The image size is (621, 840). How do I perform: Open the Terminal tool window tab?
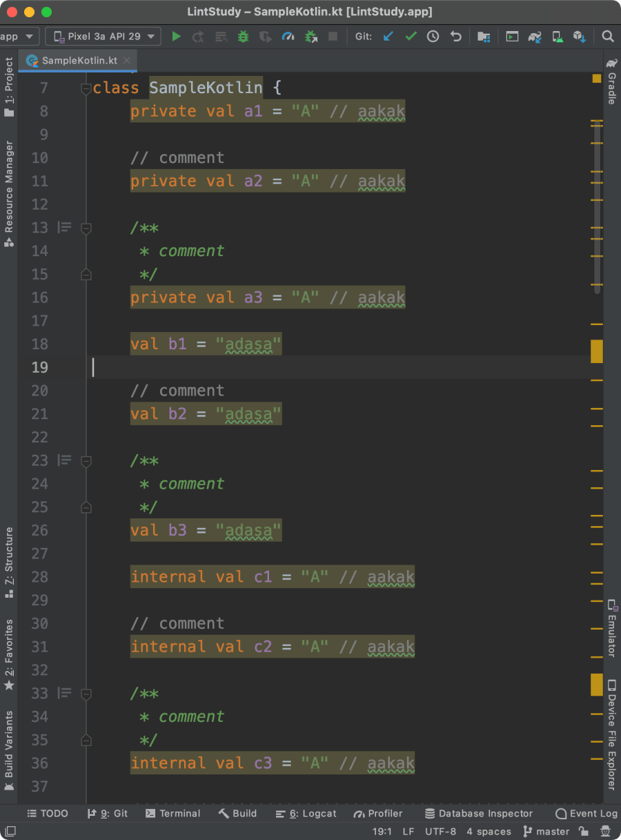172,813
